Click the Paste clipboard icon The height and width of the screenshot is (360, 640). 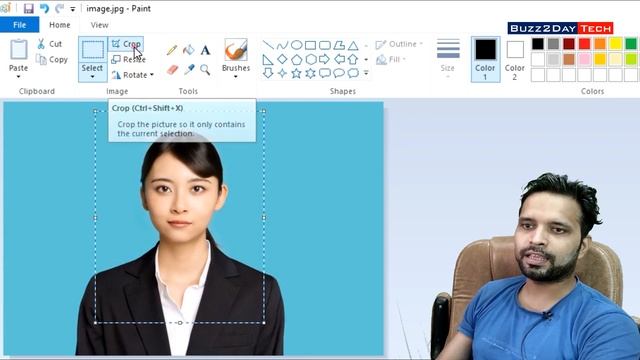pyautogui.click(x=18, y=50)
